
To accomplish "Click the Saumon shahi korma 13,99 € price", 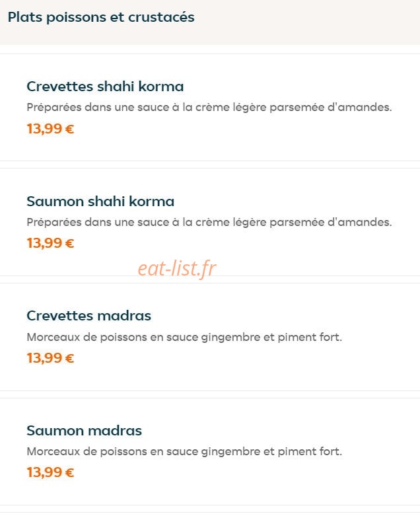I will click(50, 243).
